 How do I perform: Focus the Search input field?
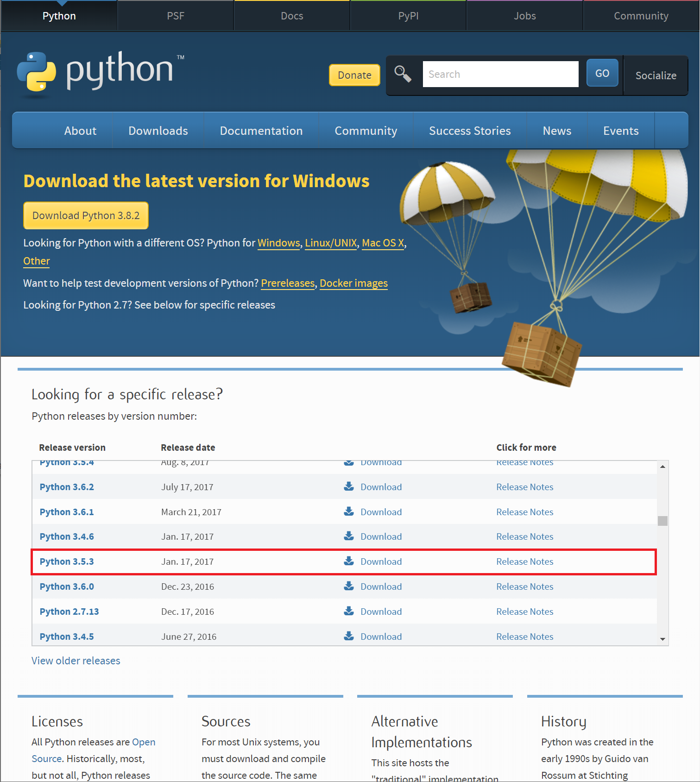[500, 74]
